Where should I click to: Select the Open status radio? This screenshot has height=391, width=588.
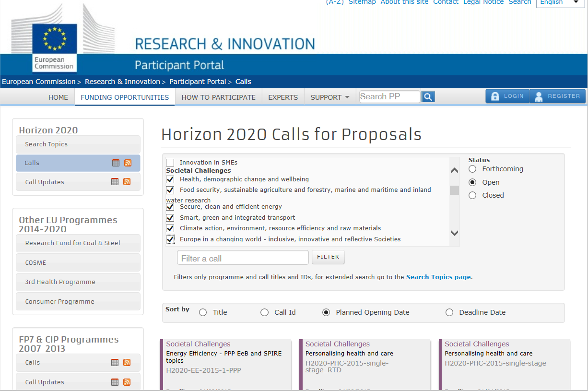tap(472, 182)
